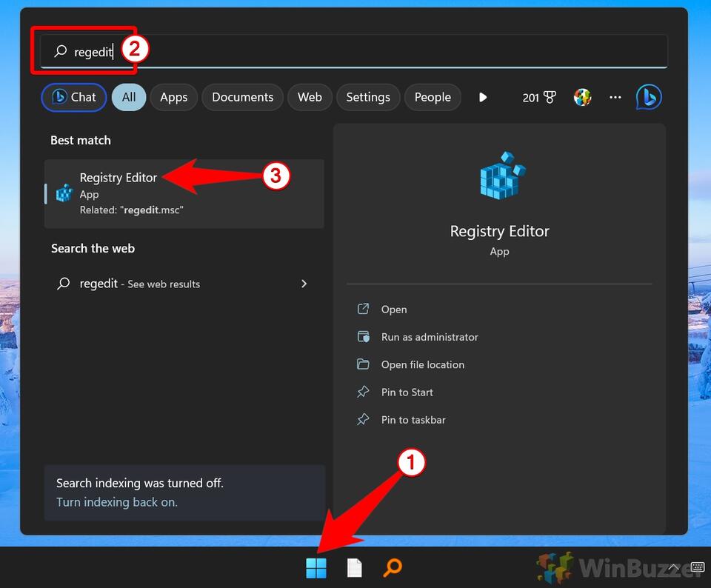Select the Settings search filter tab

tap(368, 97)
